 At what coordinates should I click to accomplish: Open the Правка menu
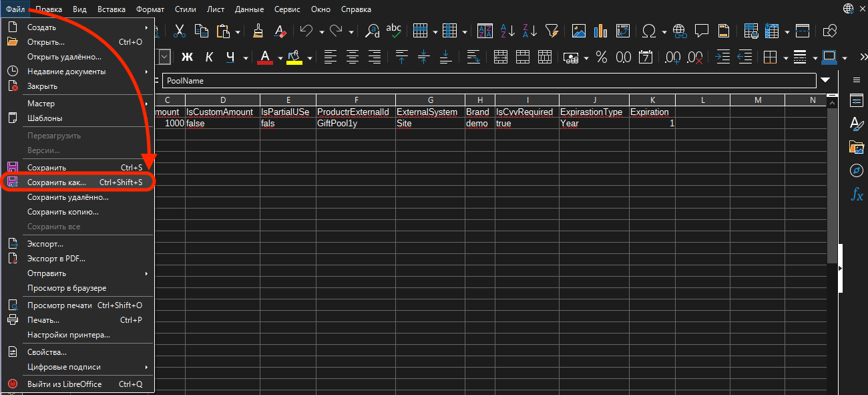49,9
